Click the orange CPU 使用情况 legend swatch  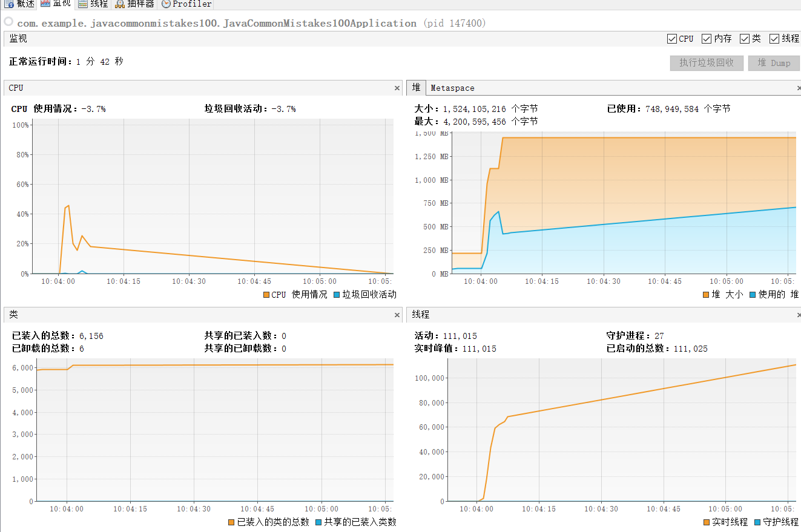click(266, 295)
